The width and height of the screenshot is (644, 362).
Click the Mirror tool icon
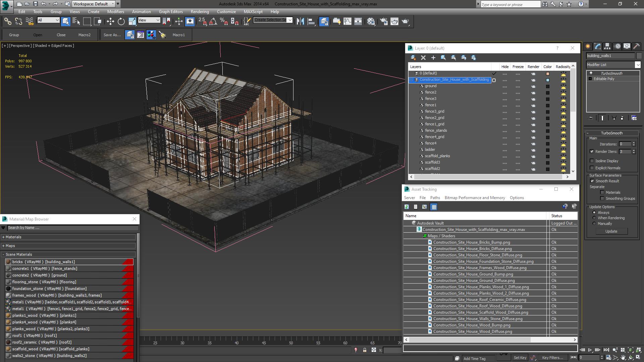[x=300, y=21]
